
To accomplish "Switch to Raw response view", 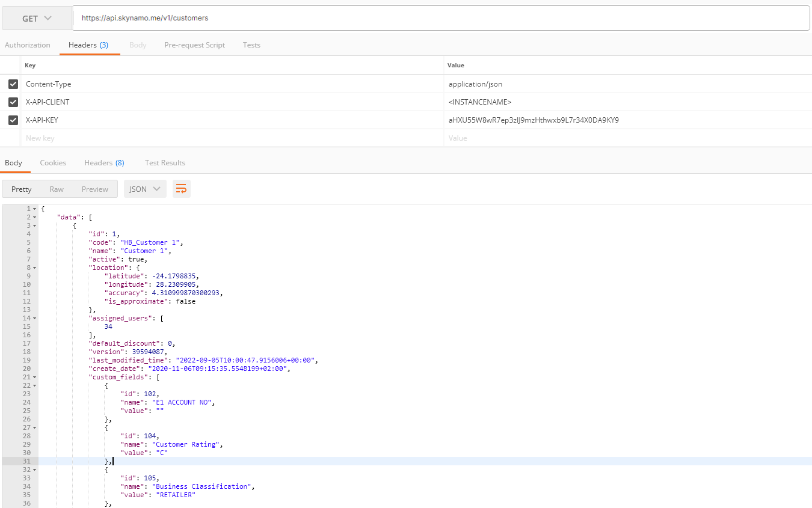I will [x=57, y=189].
